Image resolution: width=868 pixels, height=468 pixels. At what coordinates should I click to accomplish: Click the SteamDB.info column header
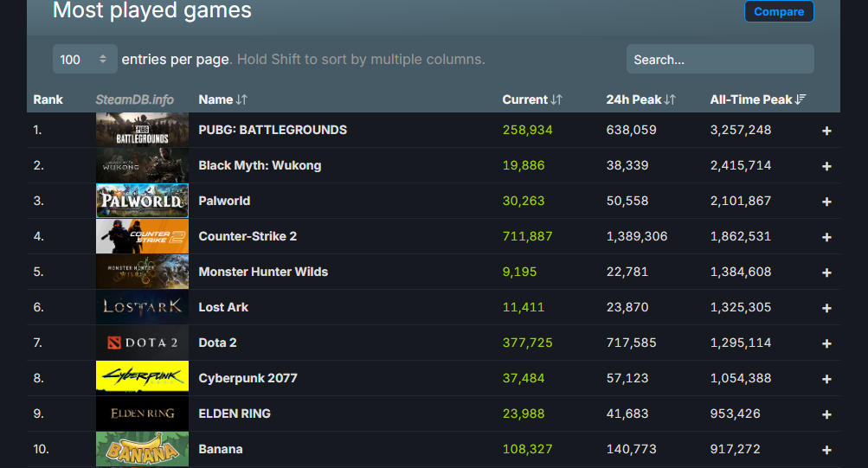(134, 99)
